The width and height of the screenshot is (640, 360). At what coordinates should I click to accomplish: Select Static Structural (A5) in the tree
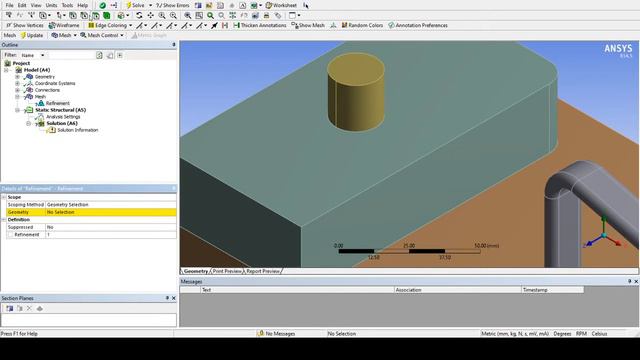pyautogui.click(x=60, y=110)
